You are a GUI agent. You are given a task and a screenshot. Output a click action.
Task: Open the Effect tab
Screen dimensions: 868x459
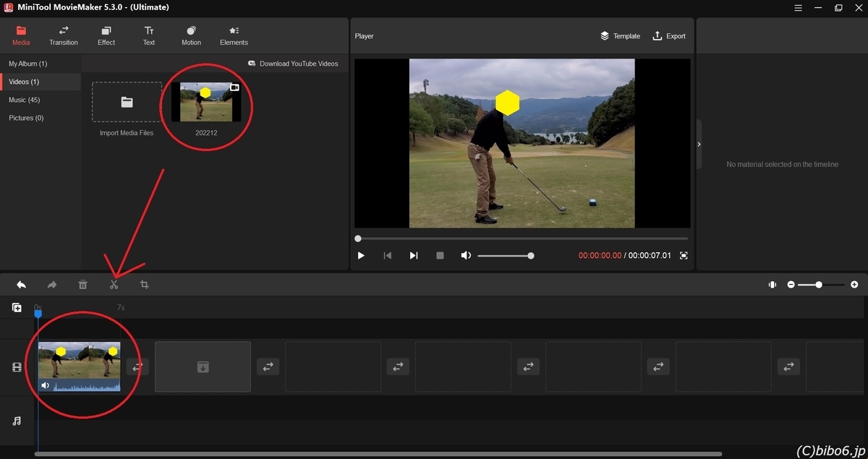(106, 35)
